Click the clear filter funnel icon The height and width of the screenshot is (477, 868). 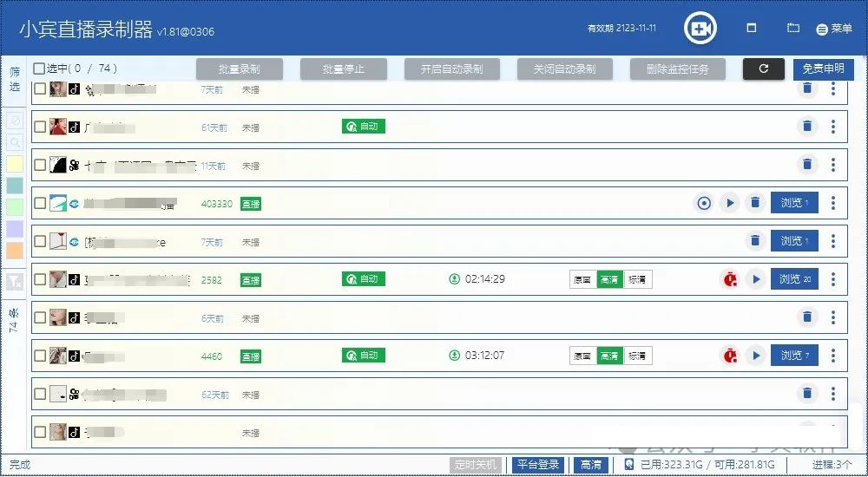(15, 282)
